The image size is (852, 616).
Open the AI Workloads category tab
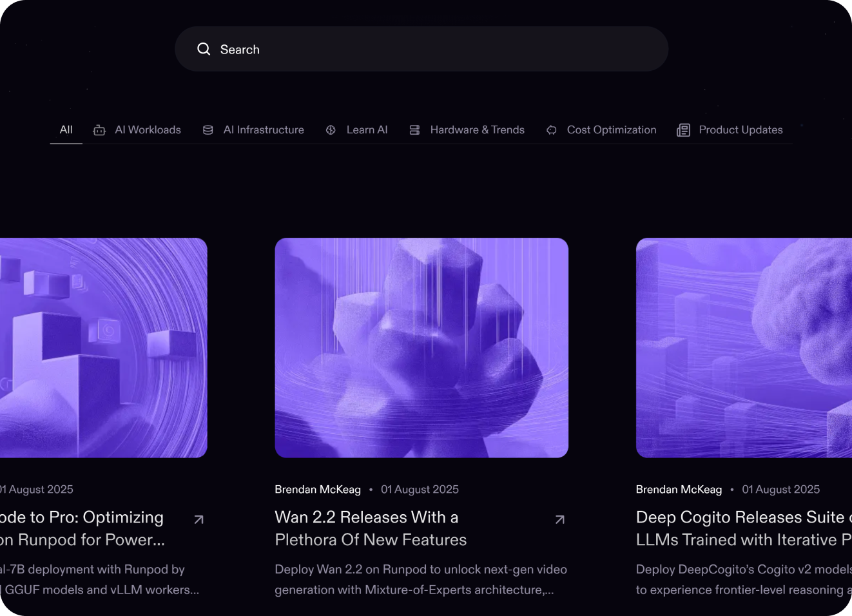[147, 130]
